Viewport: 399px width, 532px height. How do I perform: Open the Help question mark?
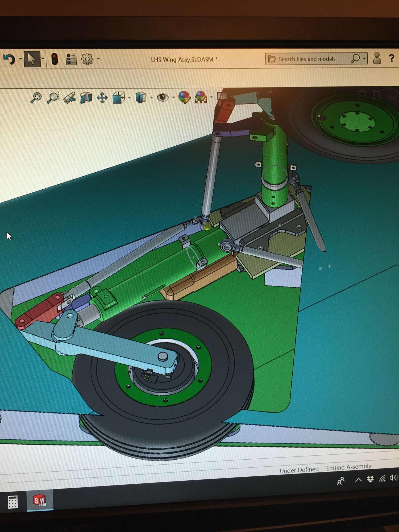(x=391, y=58)
